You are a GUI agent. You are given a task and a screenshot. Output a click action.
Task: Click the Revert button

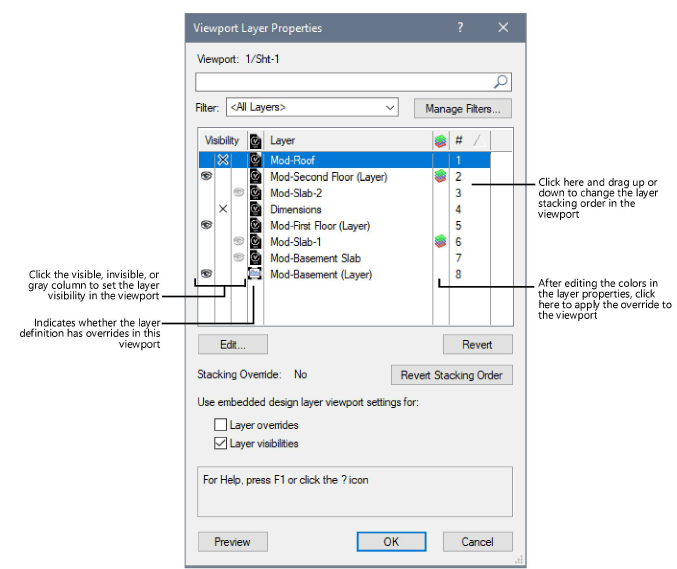478,345
